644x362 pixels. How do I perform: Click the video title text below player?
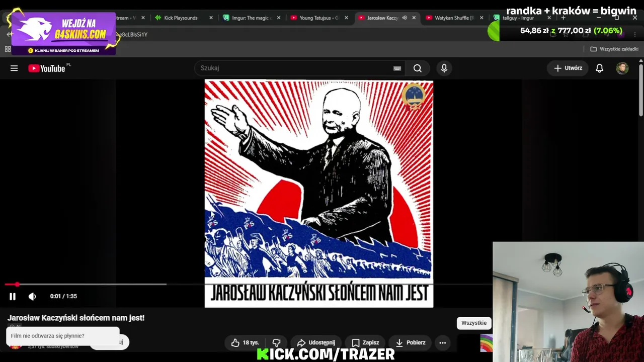76,318
